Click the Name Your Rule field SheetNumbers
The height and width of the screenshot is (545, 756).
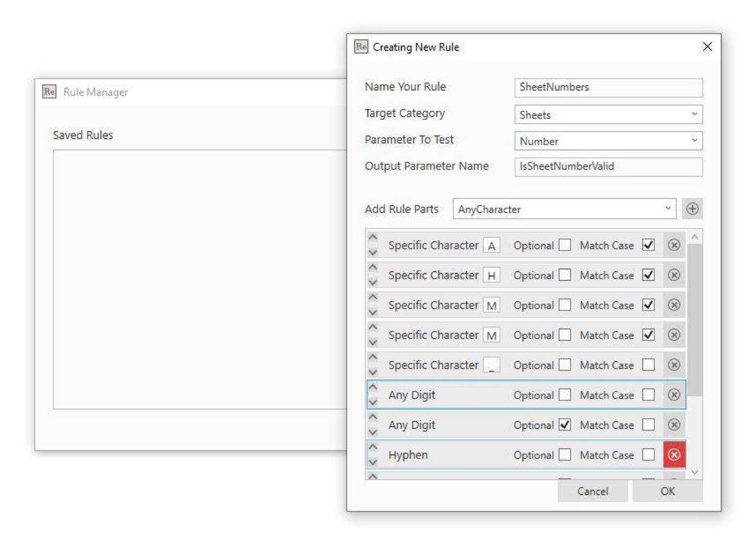[609, 88]
